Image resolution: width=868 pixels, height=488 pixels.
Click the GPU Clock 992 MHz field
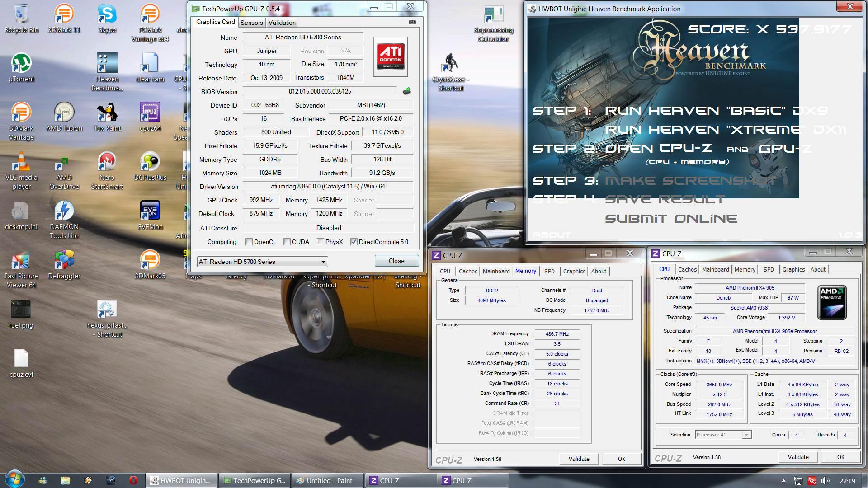[261, 200]
